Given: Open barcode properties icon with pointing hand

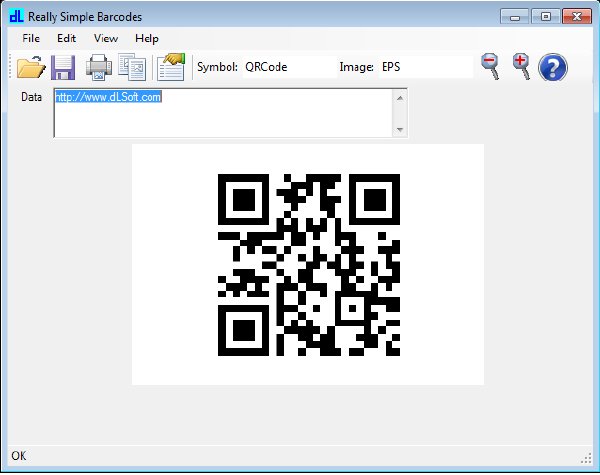Looking at the screenshot, I should click(171, 67).
